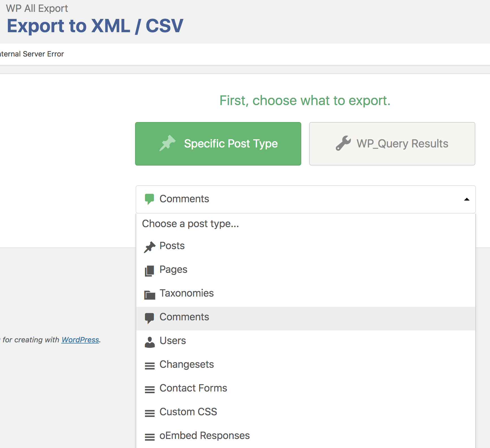
Task: Open the WordPress link in the footer
Action: pos(80,340)
